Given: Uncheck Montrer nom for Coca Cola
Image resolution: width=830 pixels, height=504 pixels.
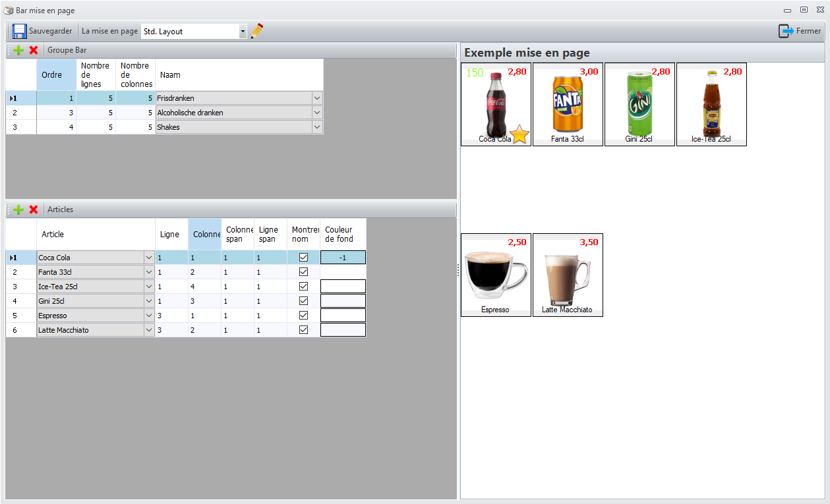Looking at the screenshot, I should pyautogui.click(x=303, y=258).
